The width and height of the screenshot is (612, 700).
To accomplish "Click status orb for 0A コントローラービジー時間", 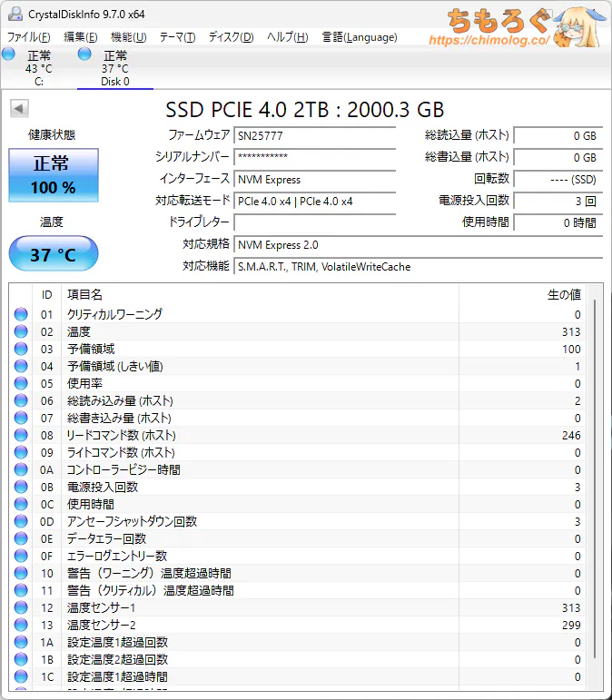I will click(21, 469).
